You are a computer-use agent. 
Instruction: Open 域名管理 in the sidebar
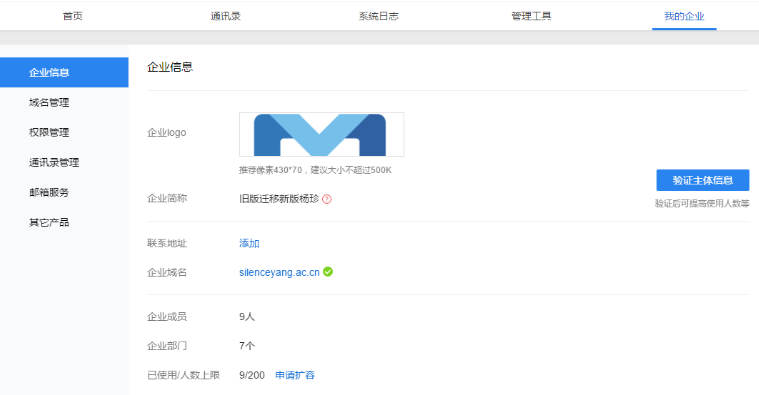click(49, 103)
